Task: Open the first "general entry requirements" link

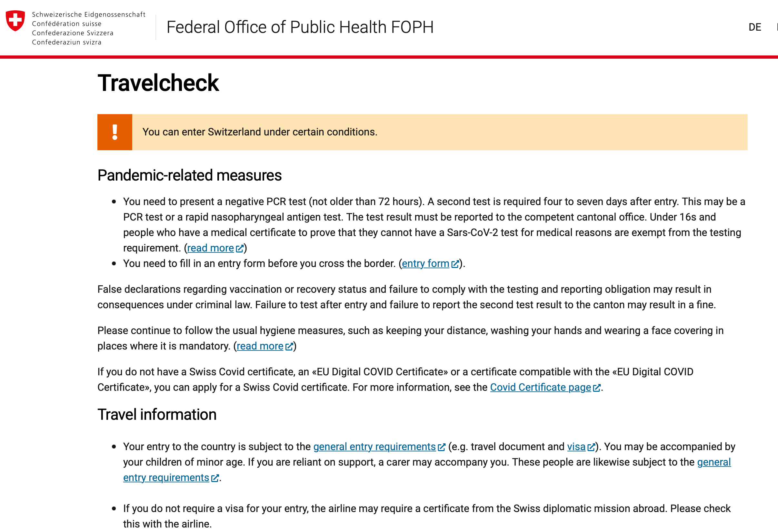Action: pyautogui.click(x=374, y=446)
